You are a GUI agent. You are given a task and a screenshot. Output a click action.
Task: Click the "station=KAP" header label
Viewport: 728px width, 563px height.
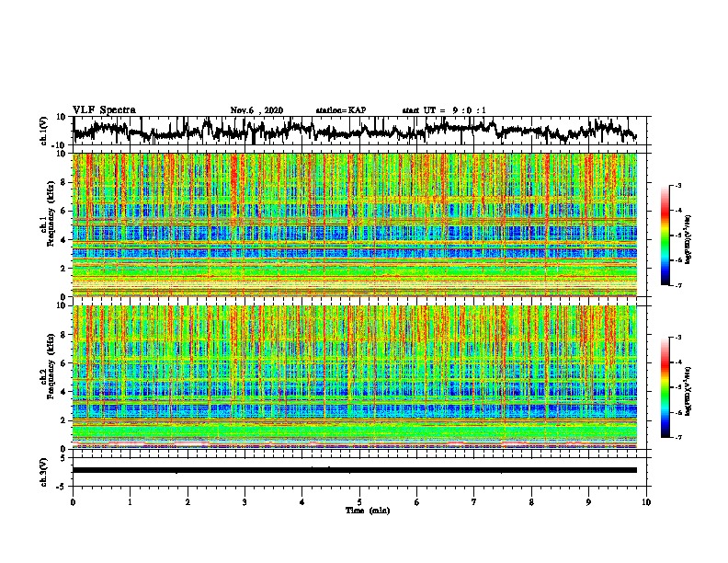coord(341,110)
